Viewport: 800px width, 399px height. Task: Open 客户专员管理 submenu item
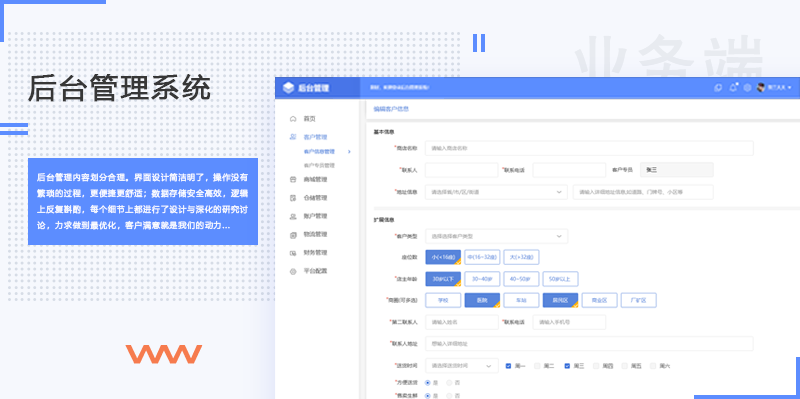click(319, 165)
